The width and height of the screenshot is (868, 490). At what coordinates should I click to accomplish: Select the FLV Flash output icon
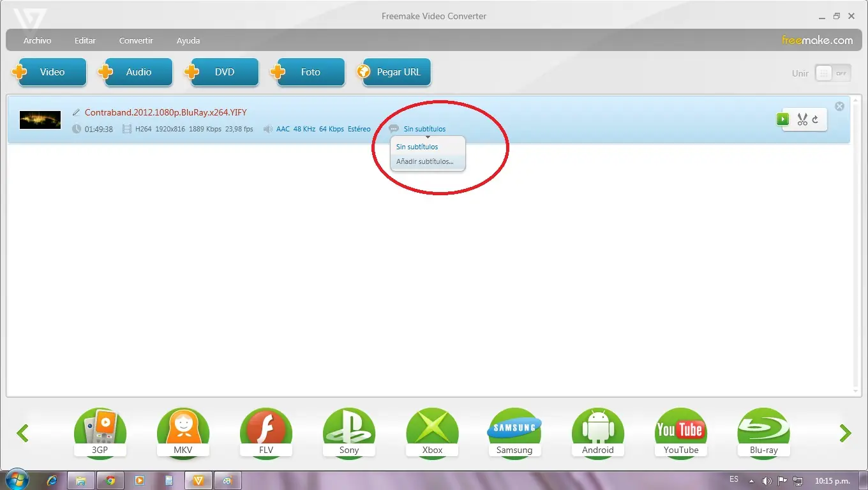pyautogui.click(x=266, y=434)
